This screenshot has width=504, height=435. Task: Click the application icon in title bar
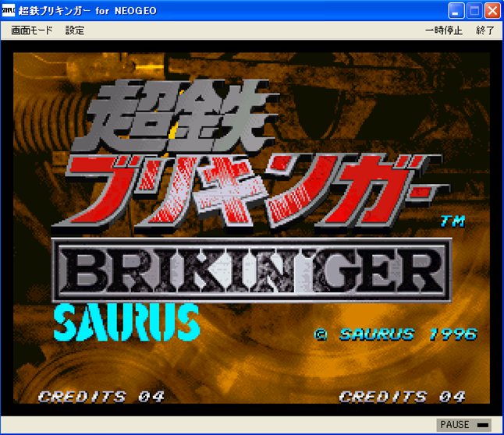pyautogui.click(x=8, y=10)
